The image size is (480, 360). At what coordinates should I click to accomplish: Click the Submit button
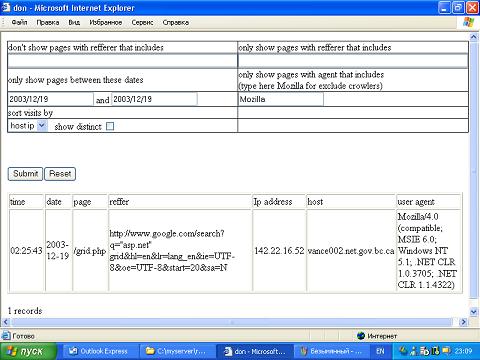25,174
